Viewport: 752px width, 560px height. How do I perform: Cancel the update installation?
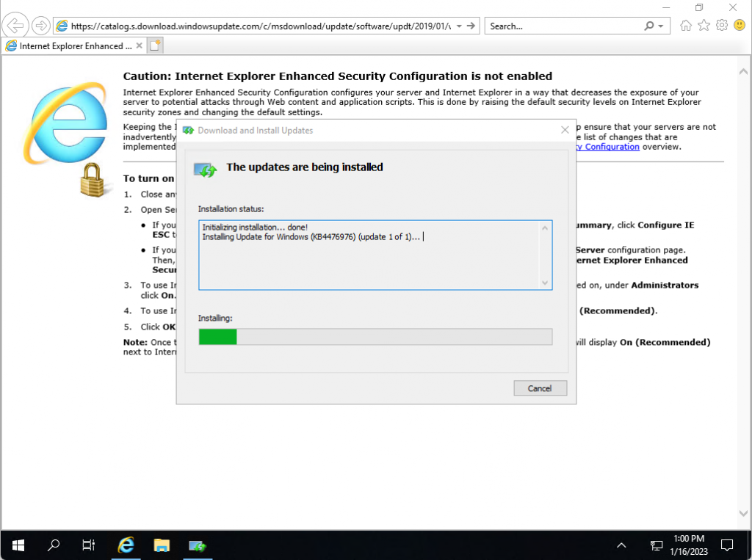540,388
